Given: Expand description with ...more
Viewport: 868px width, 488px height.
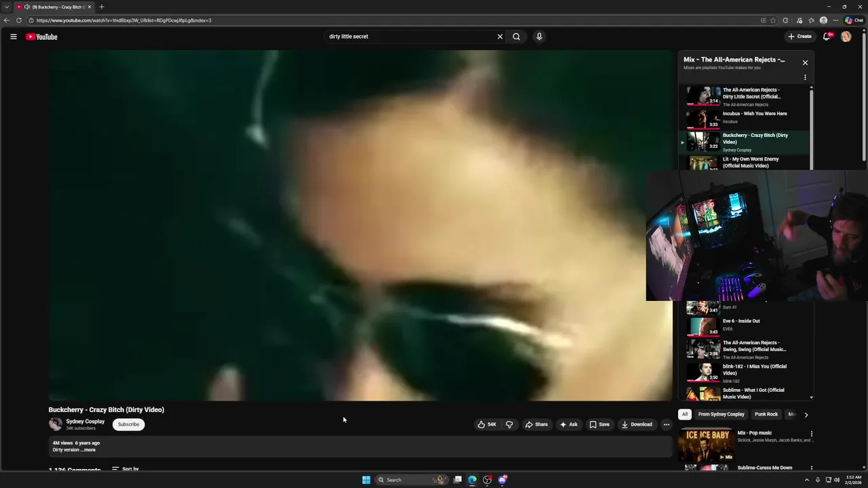Looking at the screenshot, I should [x=89, y=450].
